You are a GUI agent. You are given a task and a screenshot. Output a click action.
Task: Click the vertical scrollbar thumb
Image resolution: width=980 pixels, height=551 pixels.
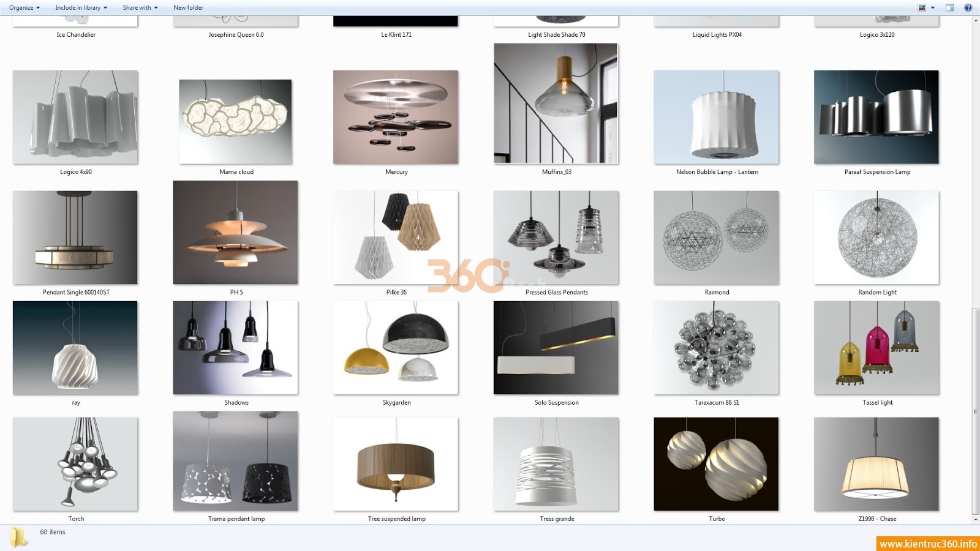pos(975,412)
